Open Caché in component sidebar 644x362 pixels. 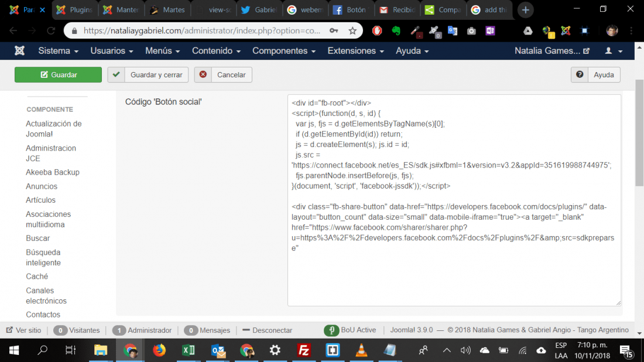[x=37, y=276]
